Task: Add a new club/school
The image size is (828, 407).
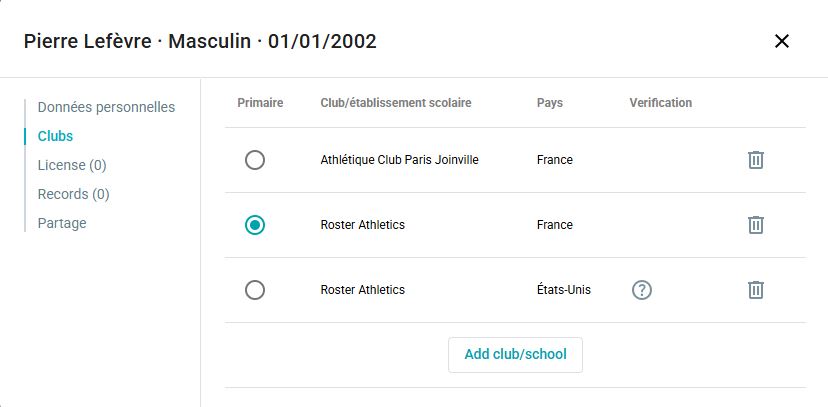Action: tap(515, 355)
